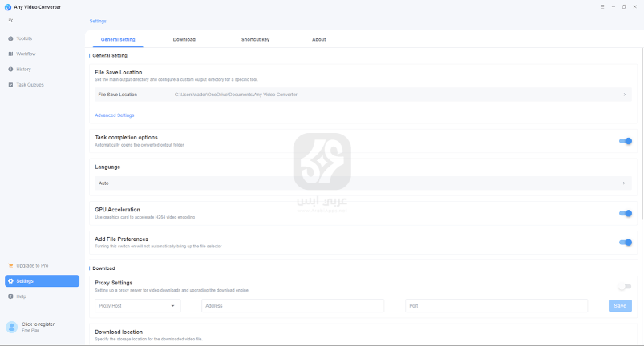Select Settings in the sidebar
644x346 pixels.
pos(42,281)
